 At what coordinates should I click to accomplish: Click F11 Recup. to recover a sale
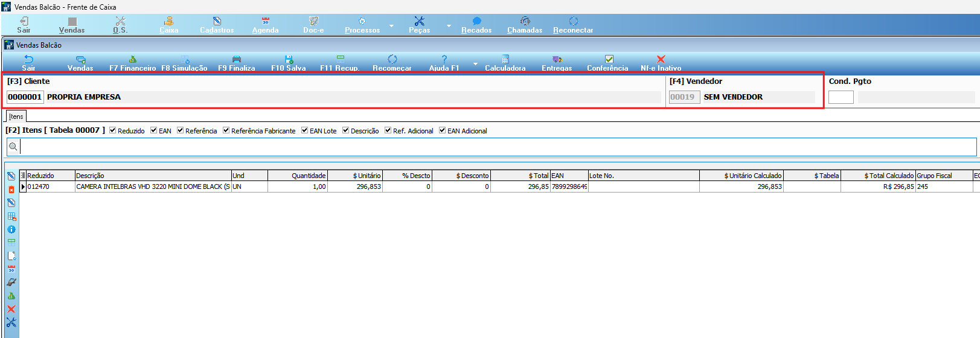point(340,63)
